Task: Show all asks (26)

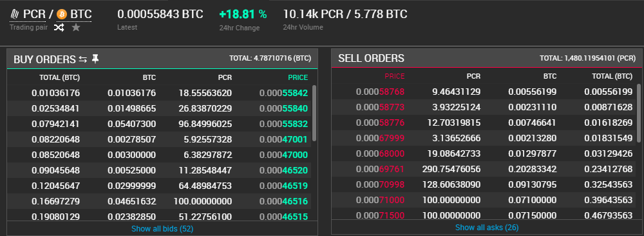Action: click(487, 228)
